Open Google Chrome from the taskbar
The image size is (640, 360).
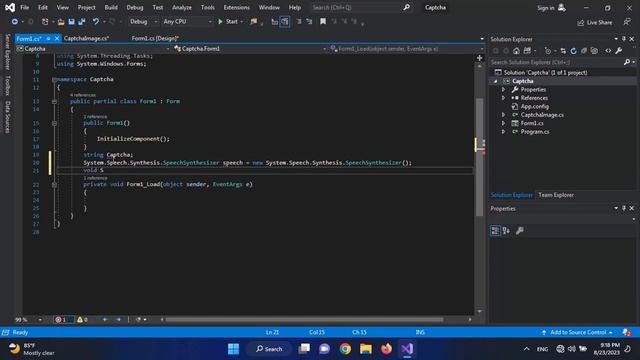(x=345, y=349)
